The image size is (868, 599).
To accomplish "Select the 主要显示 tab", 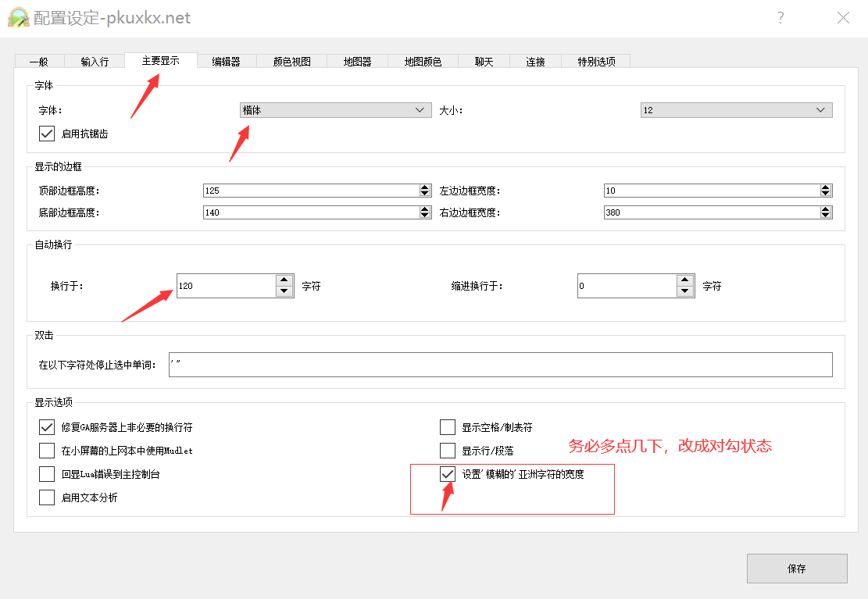I will (160, 60).
